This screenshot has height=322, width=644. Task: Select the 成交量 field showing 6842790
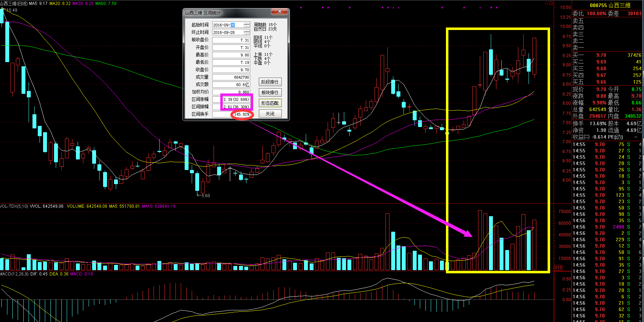(231, 77)
